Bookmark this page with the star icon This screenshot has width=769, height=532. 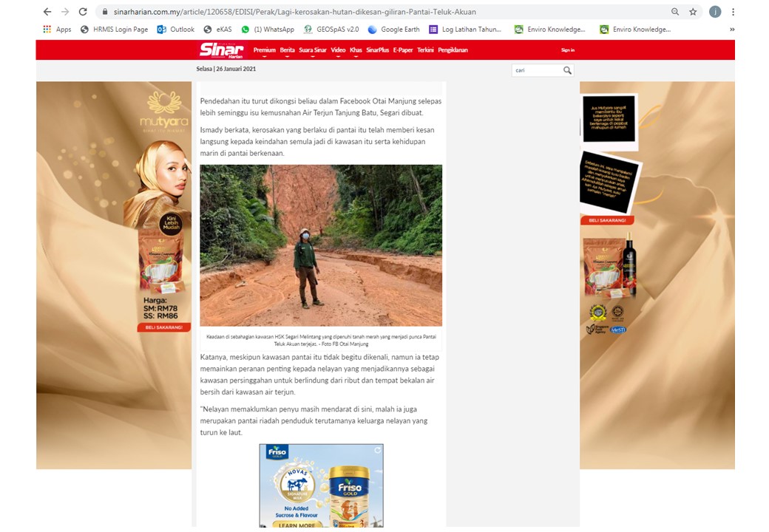pyautogui.click(x=693, y=12)
